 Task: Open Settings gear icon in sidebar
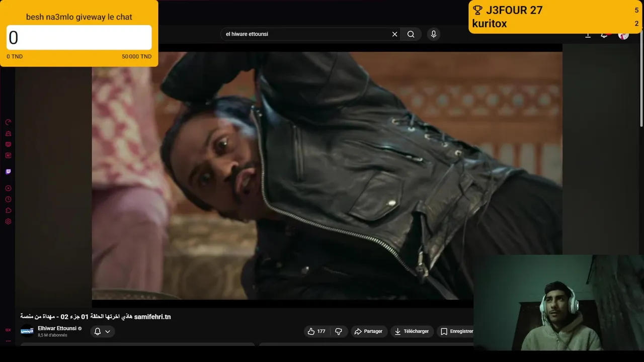(8, 221)
